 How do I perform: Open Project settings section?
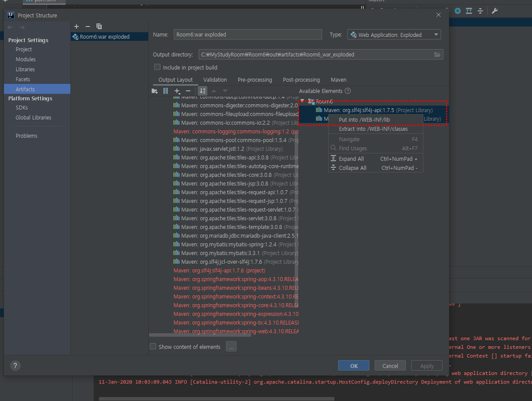tap(24, 49)
